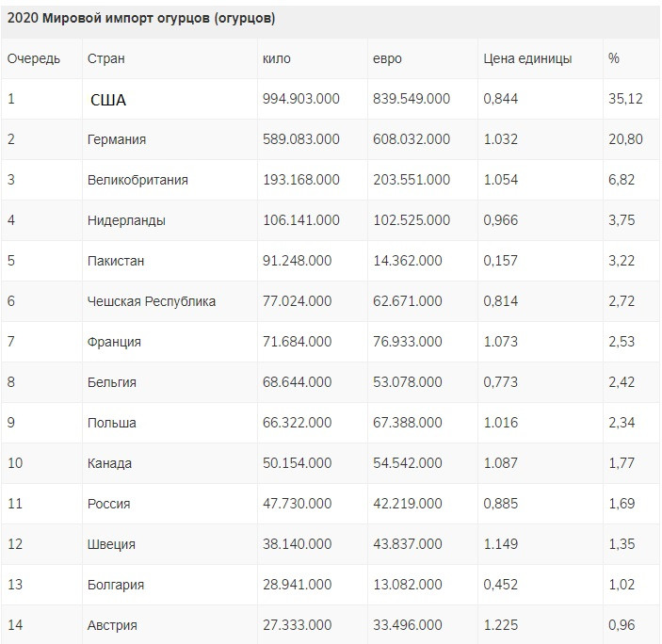Select Canada's percentage value 1,77
This screenshot has height=644, width=662.
pos(622,463)
